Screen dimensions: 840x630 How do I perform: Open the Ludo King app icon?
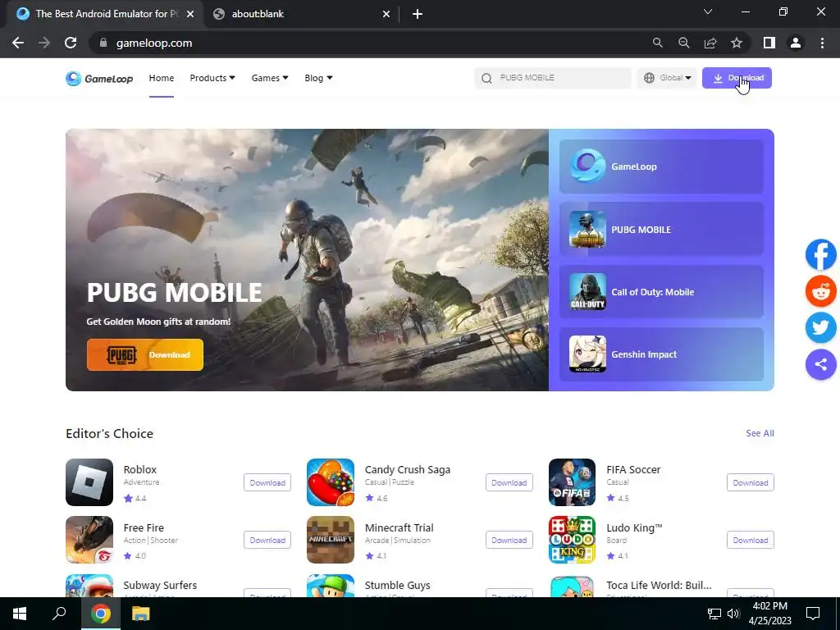[572, 540]
